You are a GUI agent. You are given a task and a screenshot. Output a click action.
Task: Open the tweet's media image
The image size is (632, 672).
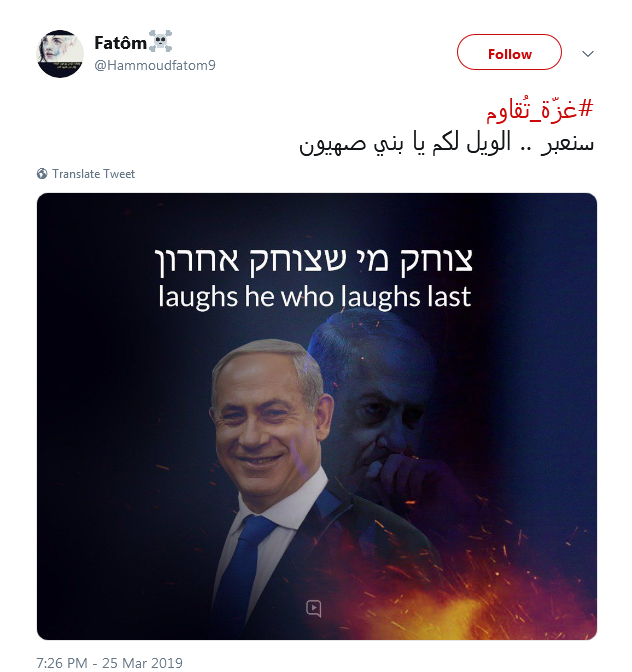(x=317, y=416)
